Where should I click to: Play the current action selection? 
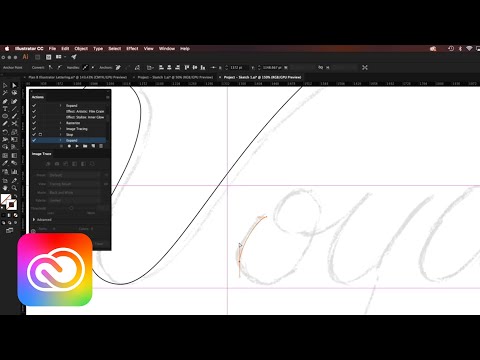[77, 146]
